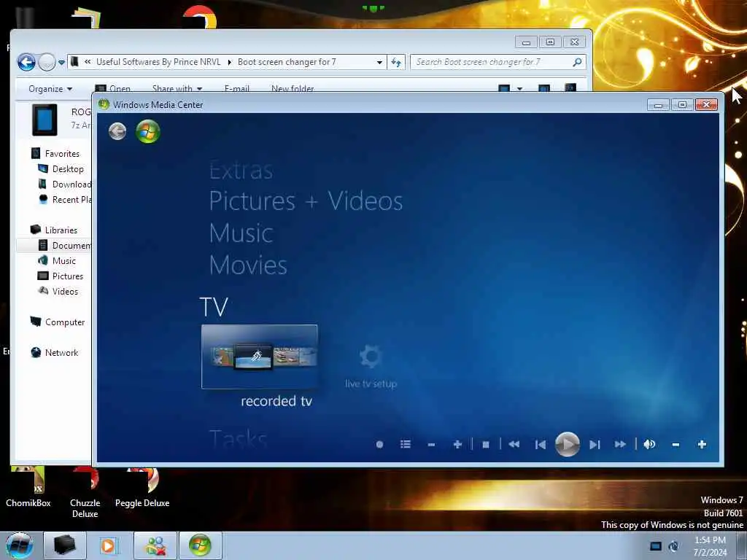This screenshot has width=747, height=560.
Task: Click the Record button in Media Center
Action: (379, 444)
